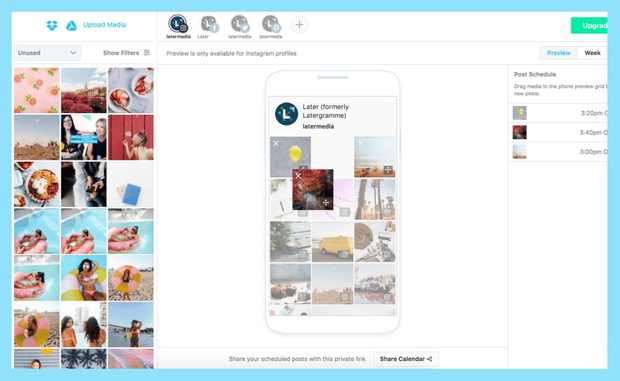Remove the red autumn road post

click(299, 176)
